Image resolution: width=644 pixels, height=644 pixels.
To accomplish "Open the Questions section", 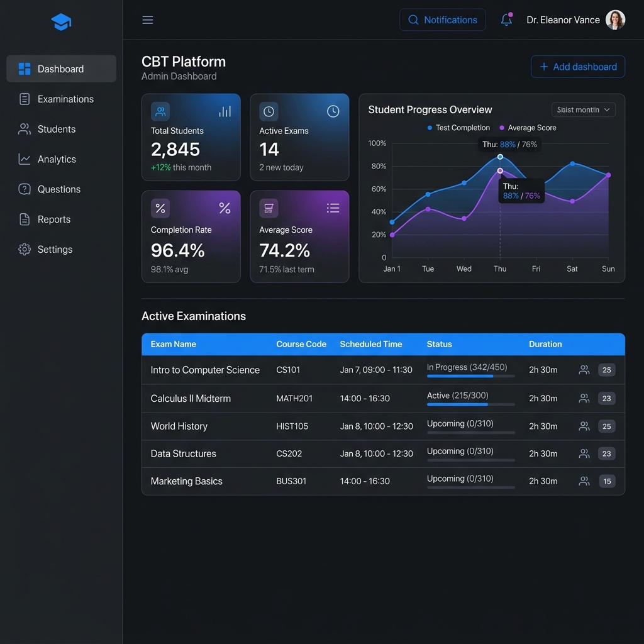I will (61, 189).
